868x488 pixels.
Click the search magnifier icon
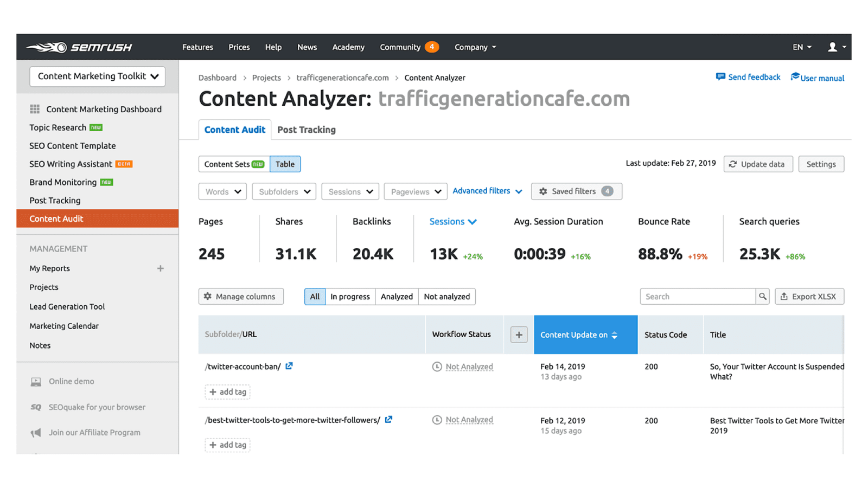763,296
